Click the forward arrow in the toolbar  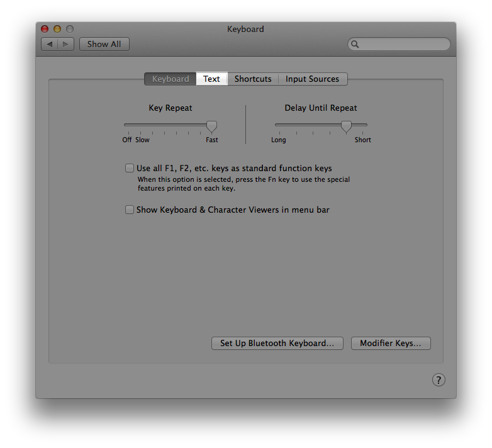point(66,44)
